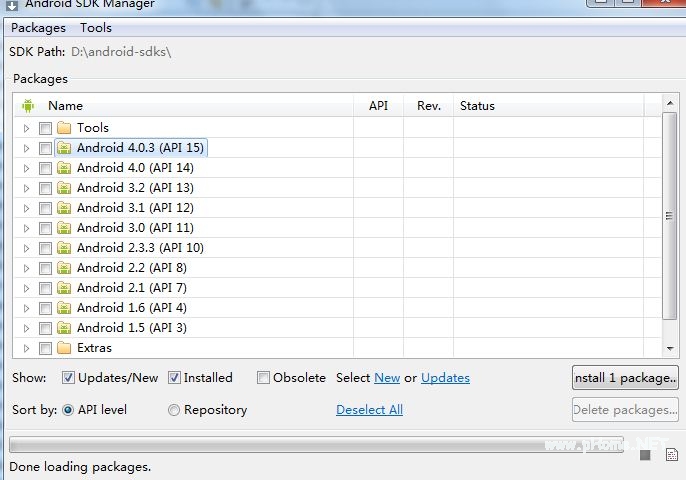The height and width of the screenshot is (480, 686).
Task: Expand the Android 3.2 (API 13) node
Action: click(x=26, y=189)
